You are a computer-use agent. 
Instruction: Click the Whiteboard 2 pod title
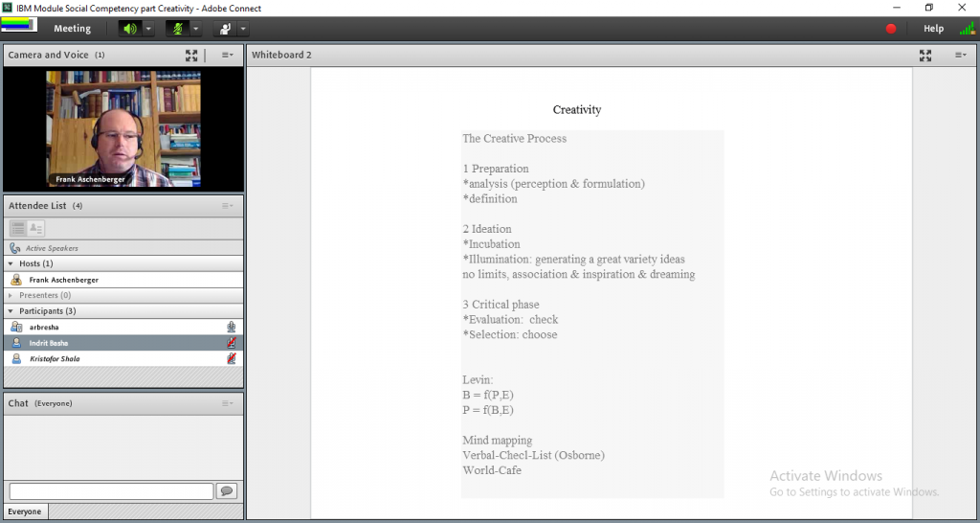[x=281, y=55]
